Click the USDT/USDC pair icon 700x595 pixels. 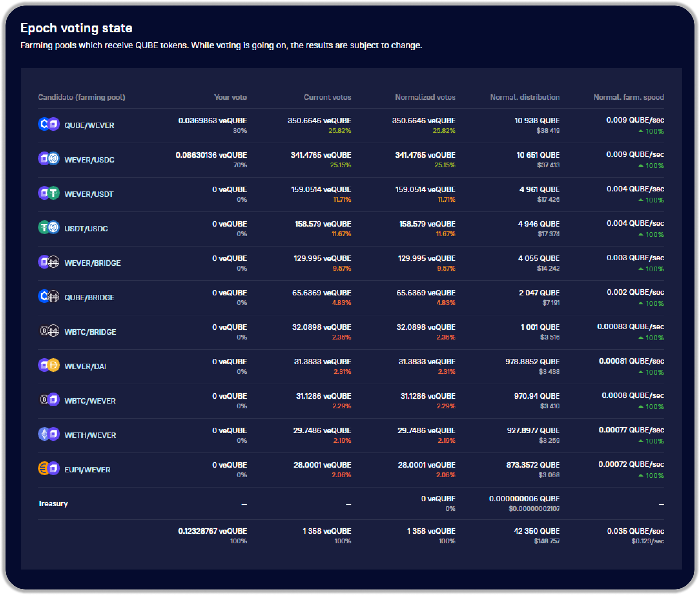pyautogui.click(x=49, y=228)
